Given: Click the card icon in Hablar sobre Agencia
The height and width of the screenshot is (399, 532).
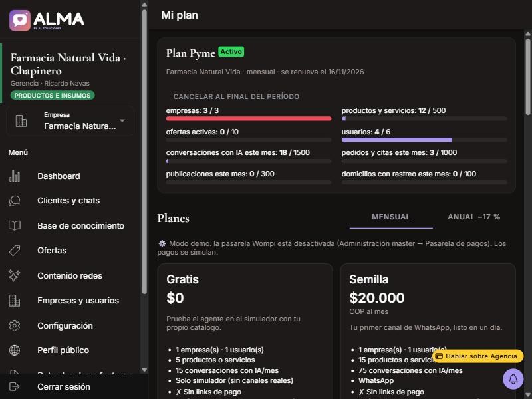Looking at the screenshot, I should pos(439,356).
